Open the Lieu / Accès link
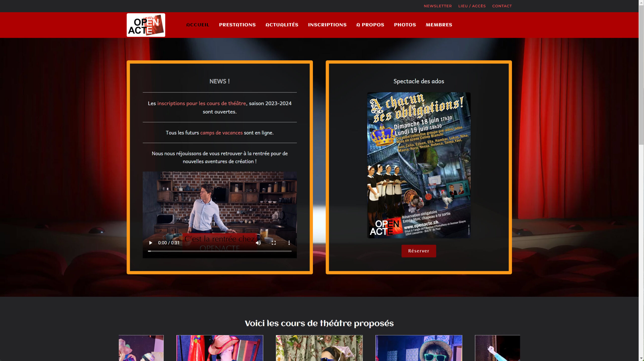The height and width of the screenshot is (361, 644). point(472,6)
